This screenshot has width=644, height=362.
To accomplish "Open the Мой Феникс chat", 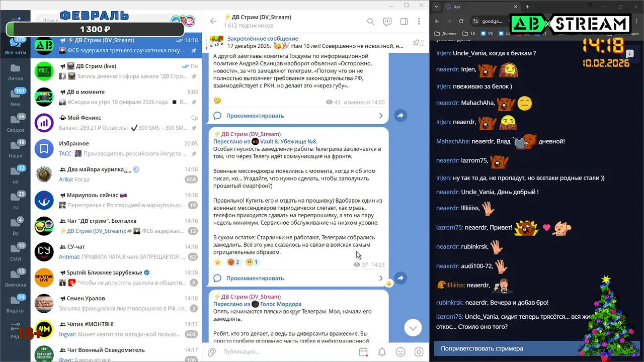I will (116, 123).
